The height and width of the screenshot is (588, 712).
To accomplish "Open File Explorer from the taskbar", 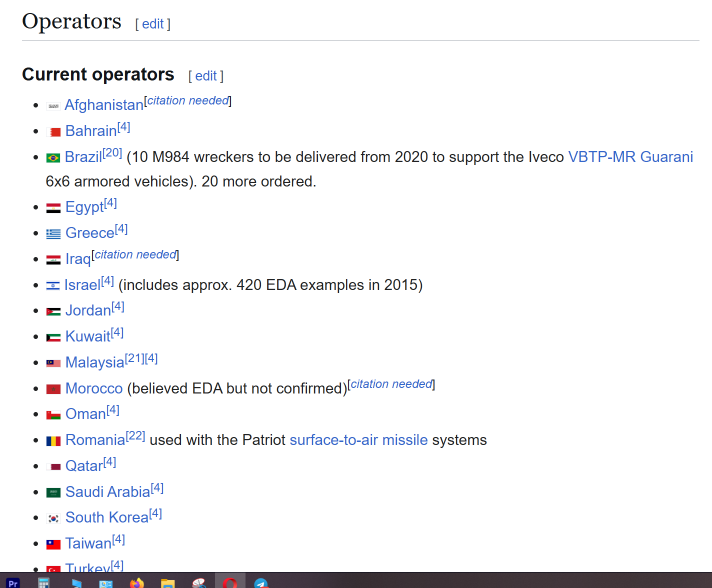I will (x=167, y=583).
